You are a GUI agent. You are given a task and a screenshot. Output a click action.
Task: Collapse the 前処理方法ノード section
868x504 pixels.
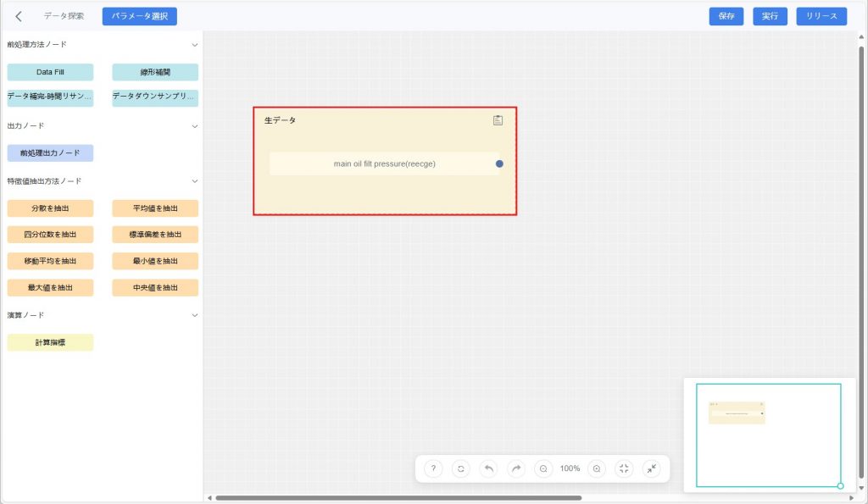[x=194, y=44]
